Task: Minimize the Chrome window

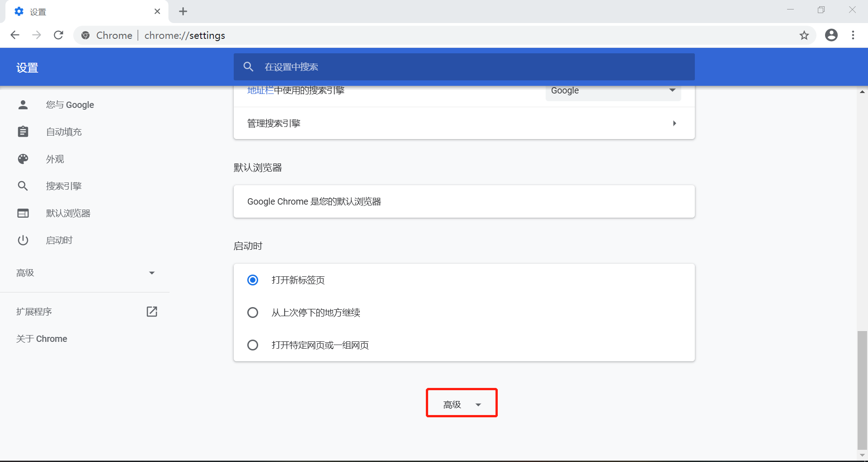Action: point(790,9)
